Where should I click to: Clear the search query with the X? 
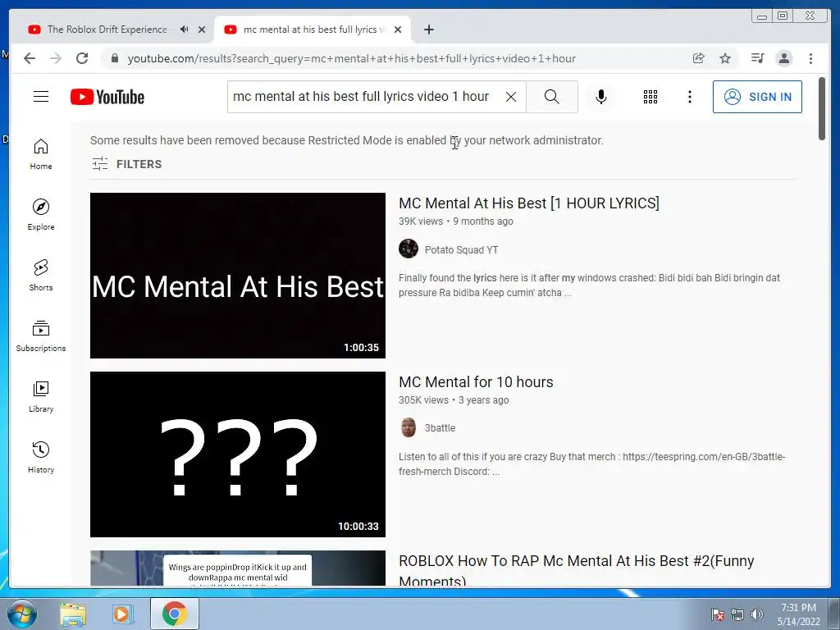[511, 97]
